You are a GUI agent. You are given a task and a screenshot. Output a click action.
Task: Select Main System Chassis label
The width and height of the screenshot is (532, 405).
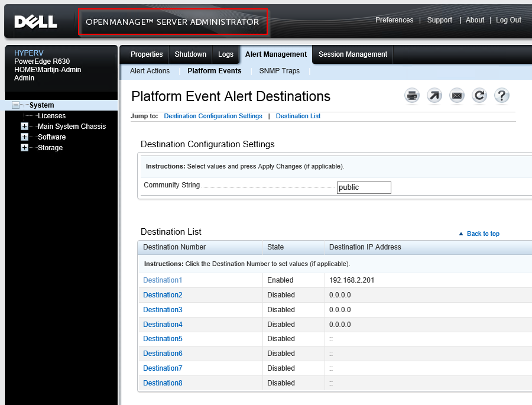click(72, 127)
